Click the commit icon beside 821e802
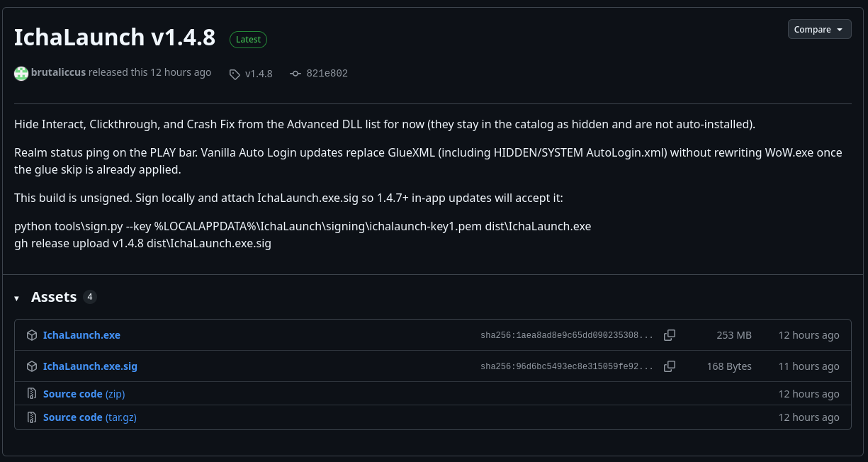 click(x=295, y=74)
